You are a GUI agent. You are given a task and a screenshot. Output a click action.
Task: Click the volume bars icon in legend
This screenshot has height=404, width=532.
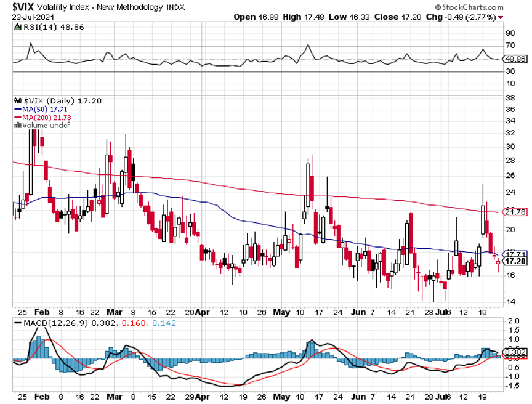(17, 125)
